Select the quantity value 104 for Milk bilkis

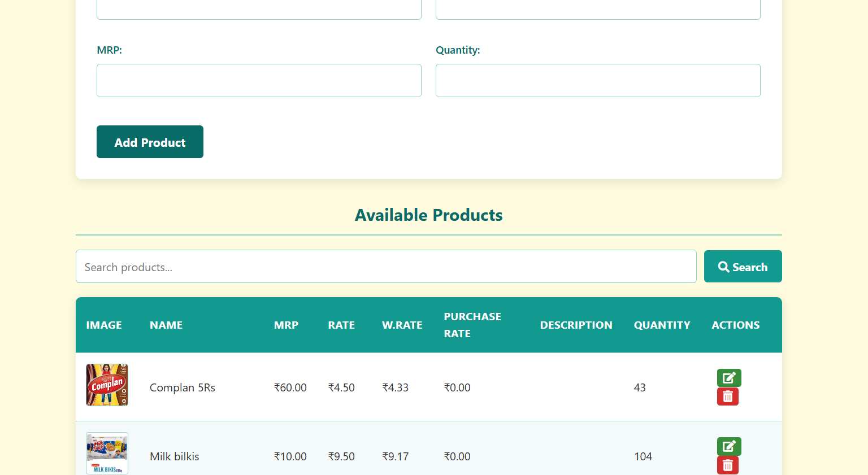point(643,456)
